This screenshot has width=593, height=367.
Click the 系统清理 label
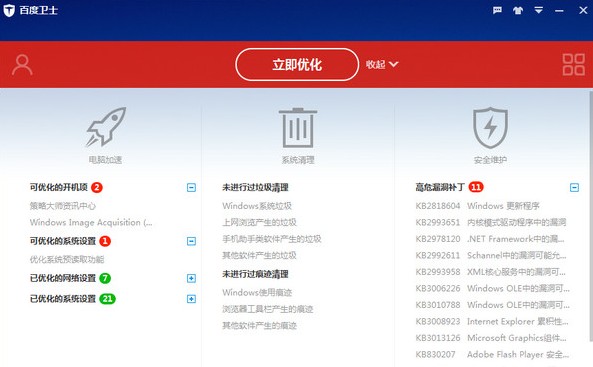[x=298, y=160]
